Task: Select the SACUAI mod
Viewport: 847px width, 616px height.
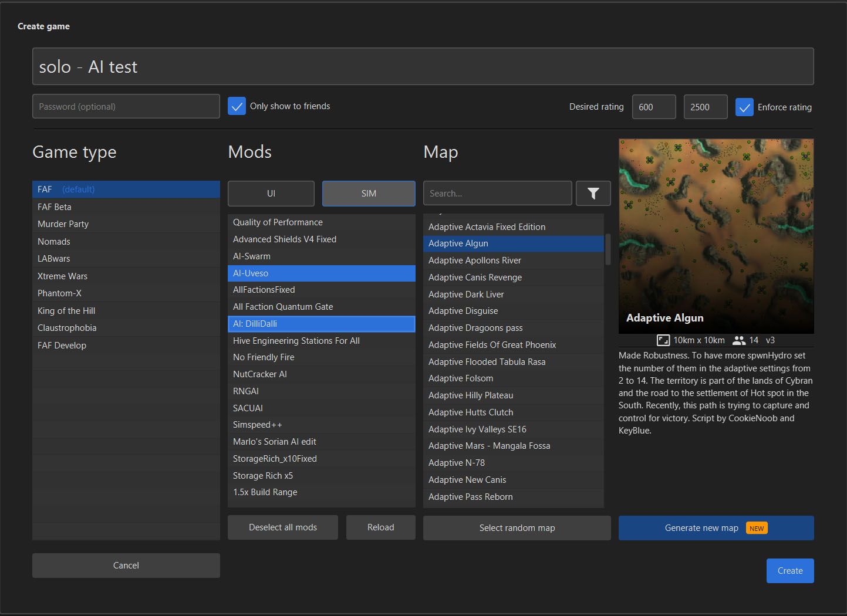Action: coord(322,408)
